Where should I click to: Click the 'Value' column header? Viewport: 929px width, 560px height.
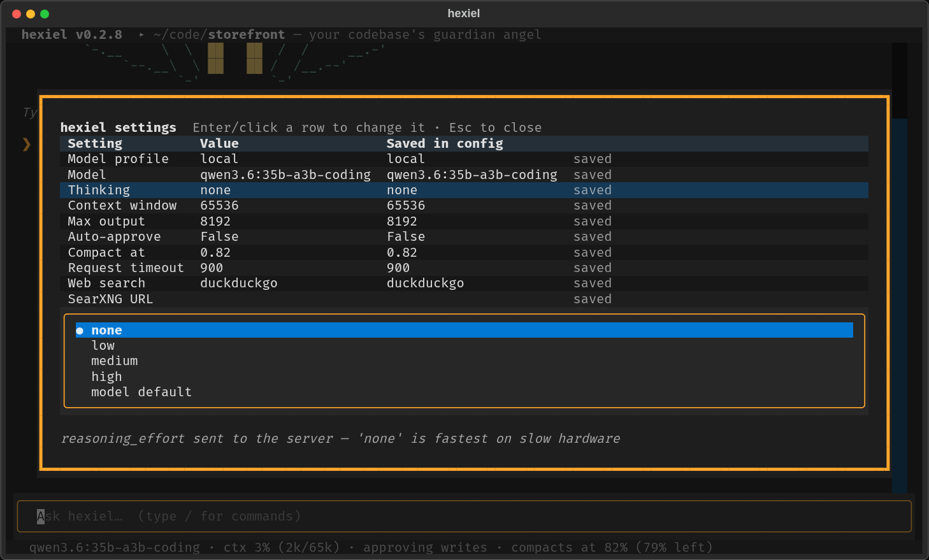[219, 143]
